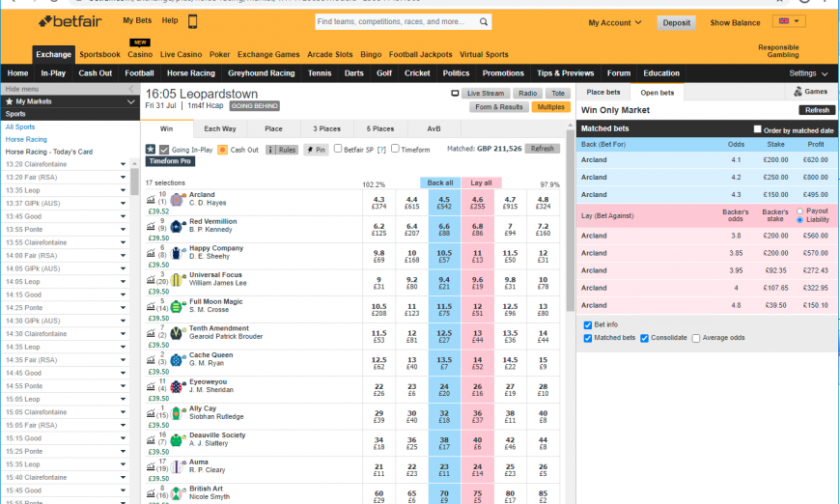
Task: Click the Cache Queen jockey silk icon
Action: (x=177, y=360)
